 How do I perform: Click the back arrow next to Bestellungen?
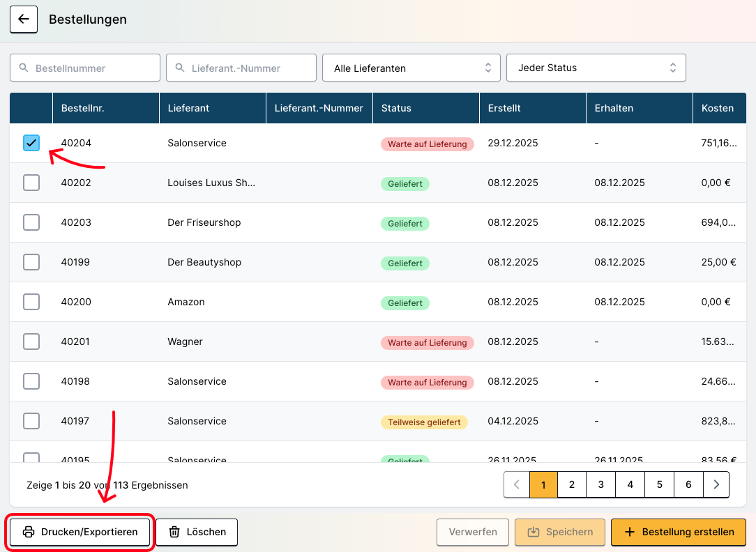[x=24, y=20]
